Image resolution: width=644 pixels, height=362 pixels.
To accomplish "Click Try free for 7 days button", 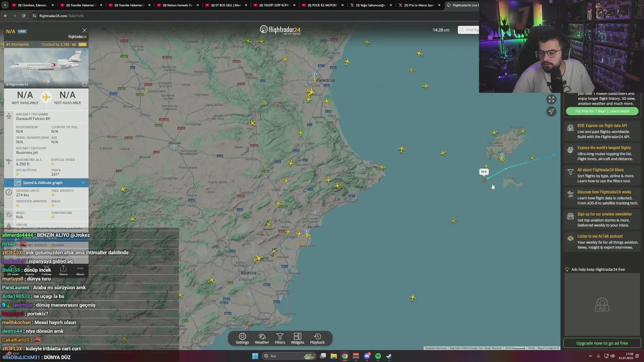I will [x=602, y=111].
